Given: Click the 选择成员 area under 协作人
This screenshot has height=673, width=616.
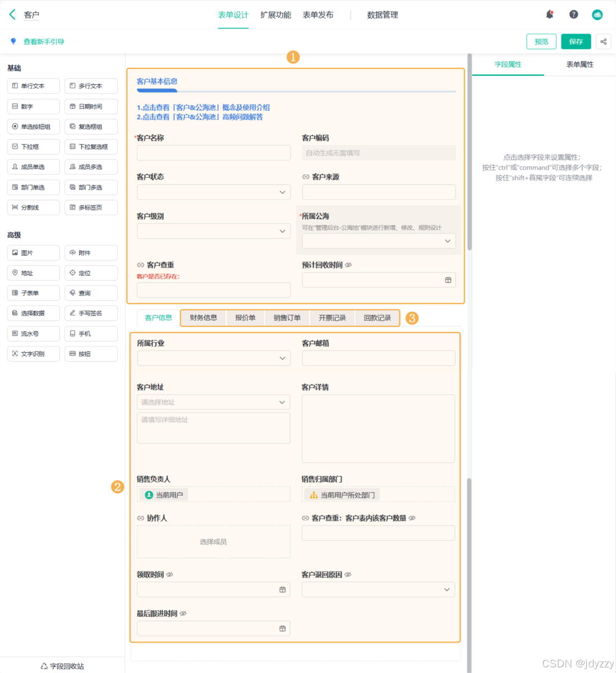Looking at the screenshot, I should (x=214, y=542).
